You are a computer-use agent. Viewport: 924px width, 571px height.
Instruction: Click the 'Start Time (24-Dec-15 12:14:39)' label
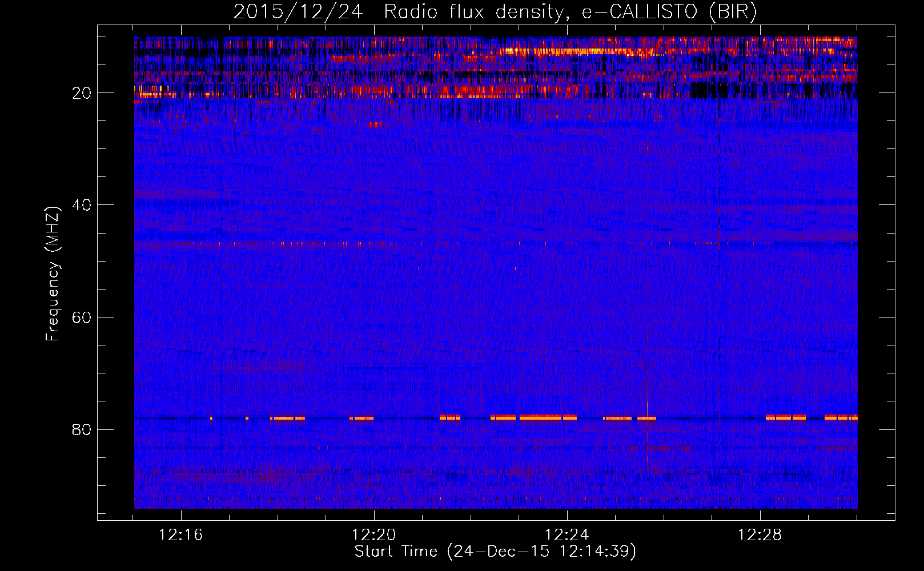pos(495,552)
